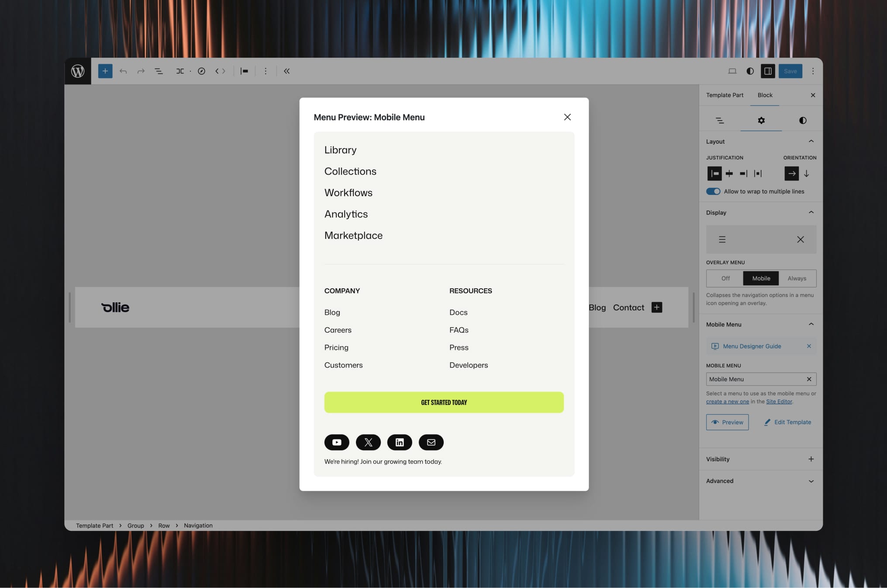Open the block inserter with the plus icon
This screenshot has height=588, width=887.
(x=105, y=71)
